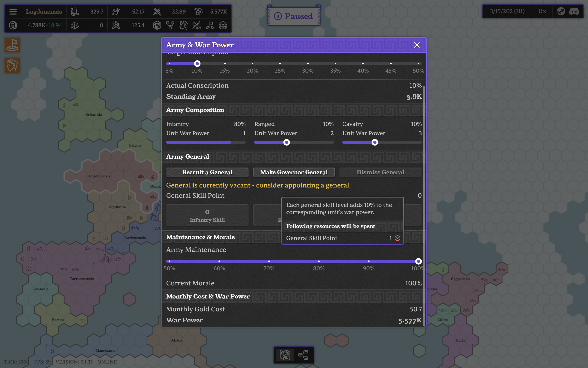Screen dimensions: 588x368
Task: Set target conscription to 35%
Action: coord(336,64)
